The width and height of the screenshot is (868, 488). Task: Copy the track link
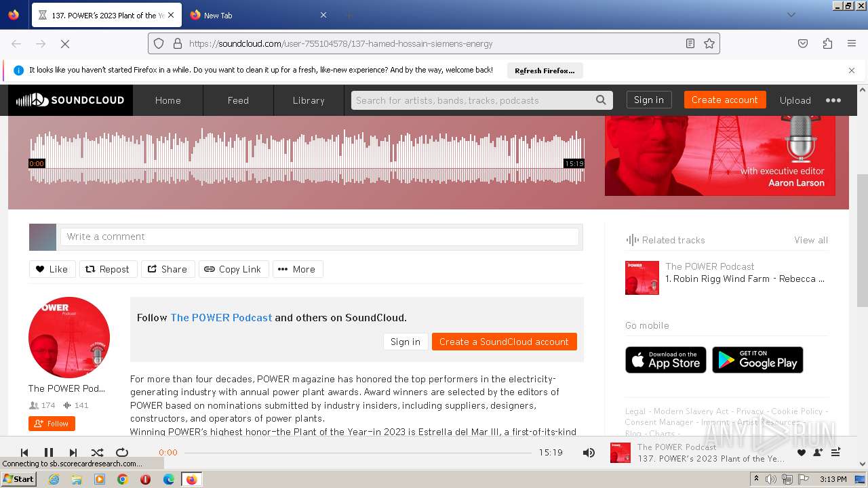coord(233,269)
